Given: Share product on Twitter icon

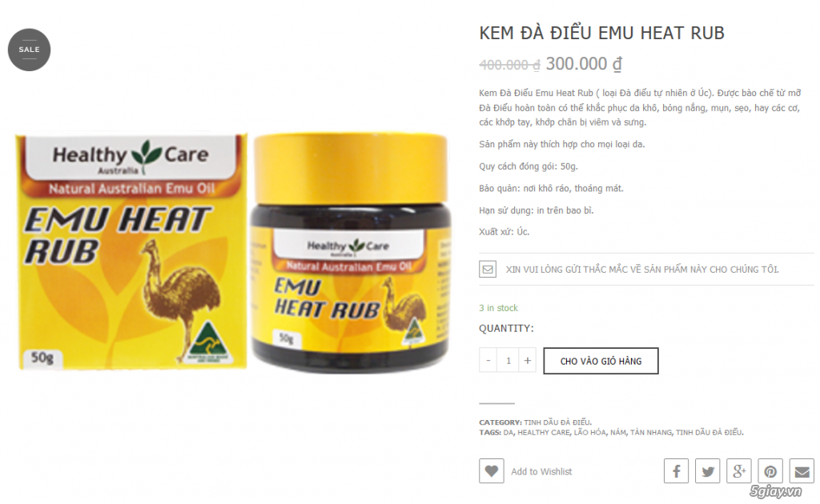Looking at the screenshot, I should (x=707, y=471).
